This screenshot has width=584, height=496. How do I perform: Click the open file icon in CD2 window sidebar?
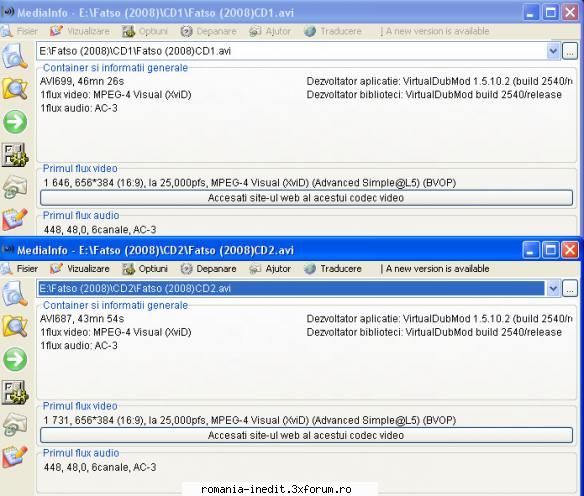[x=15, y=293]
